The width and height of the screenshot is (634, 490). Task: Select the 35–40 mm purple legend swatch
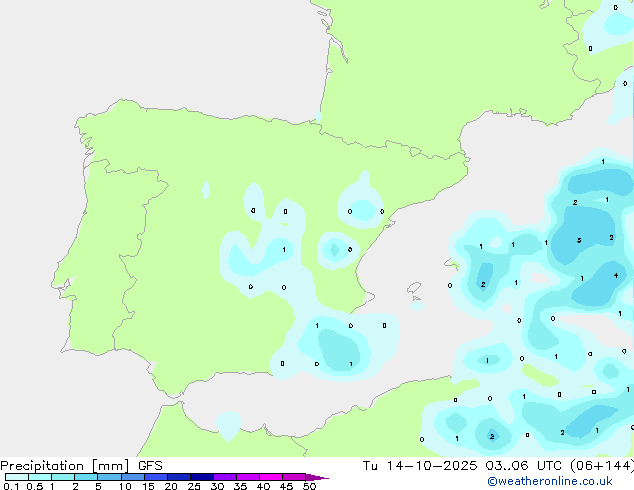[248, 477]
